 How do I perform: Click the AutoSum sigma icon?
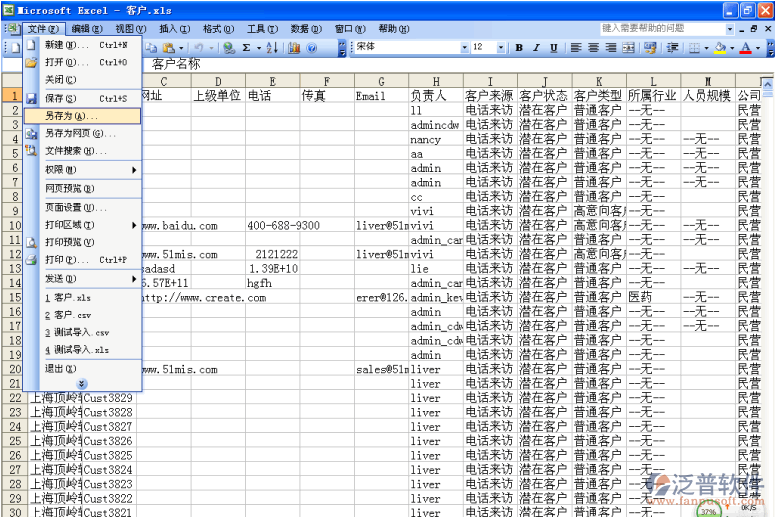[x=246, y=48]
